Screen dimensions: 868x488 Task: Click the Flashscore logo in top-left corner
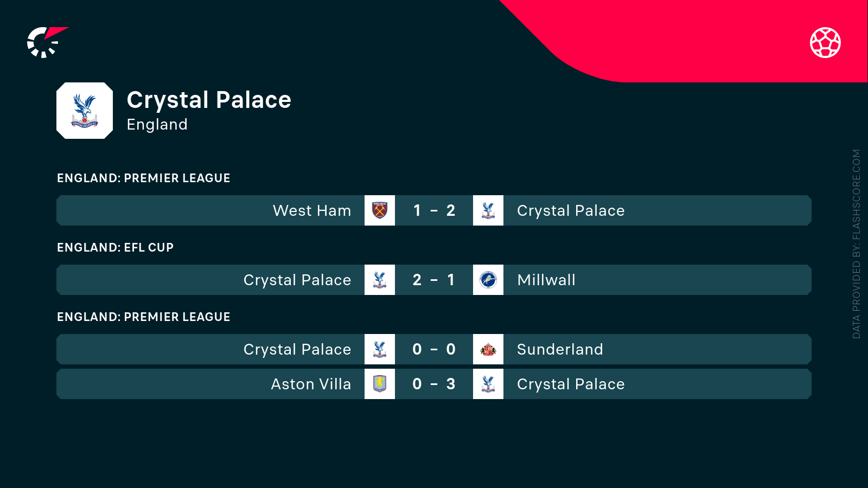(46, 42)
